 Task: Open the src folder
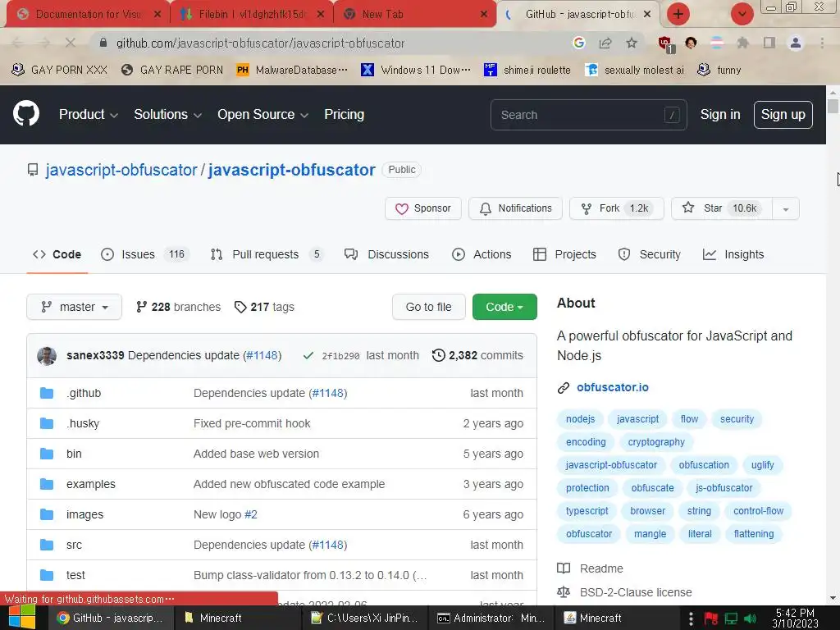tap(74, 545)
